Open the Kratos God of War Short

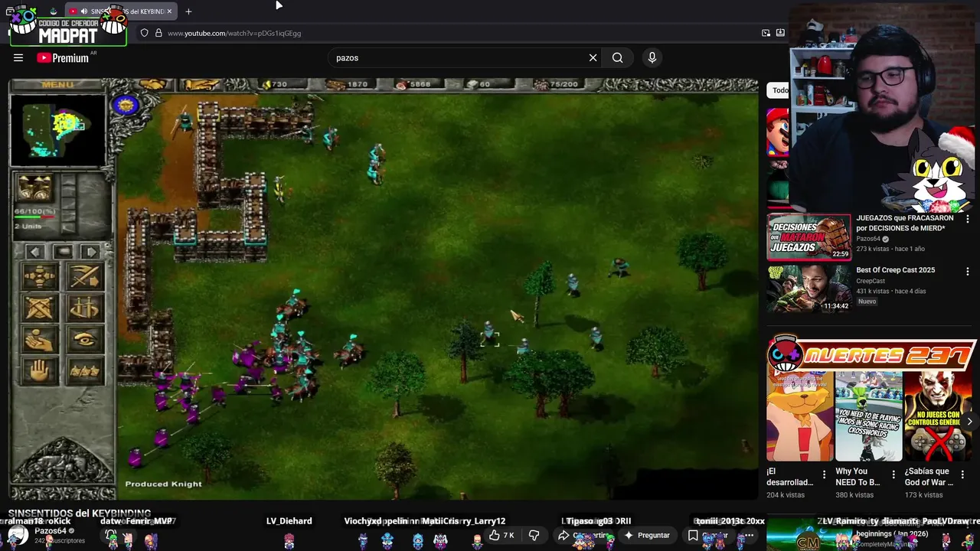click(937, 416)
